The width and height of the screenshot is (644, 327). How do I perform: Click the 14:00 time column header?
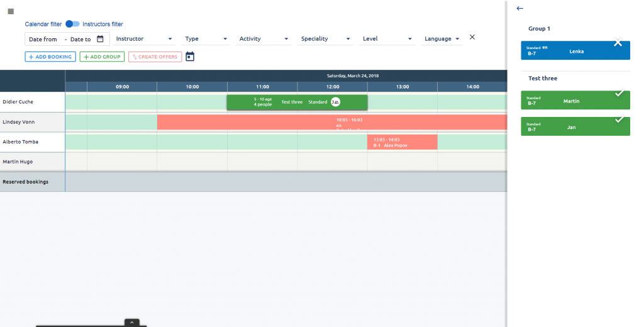tap(472, 87)
